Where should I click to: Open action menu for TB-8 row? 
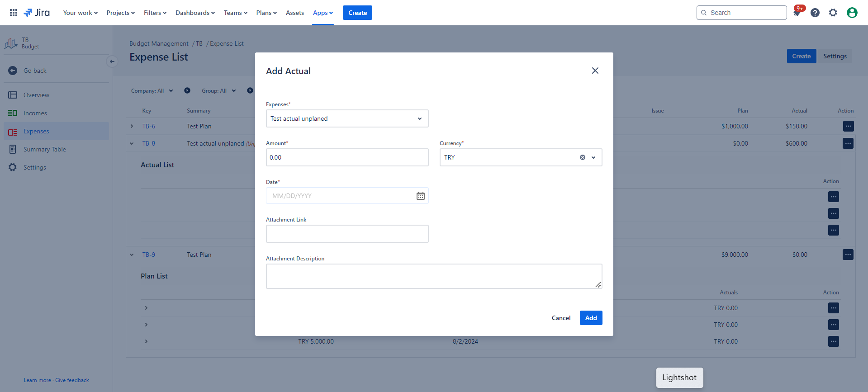[x=848, y=143]
